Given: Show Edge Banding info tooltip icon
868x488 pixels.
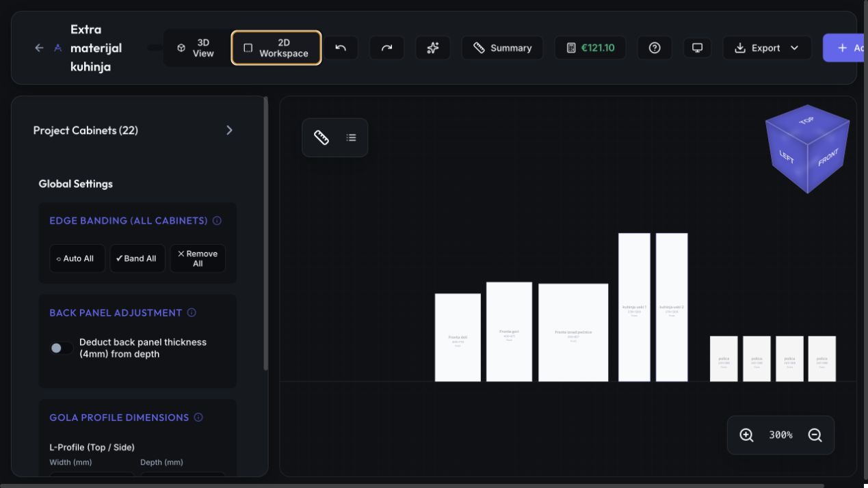Looking at the screenshot, I should pyautogui.click(x=217, y=221).
